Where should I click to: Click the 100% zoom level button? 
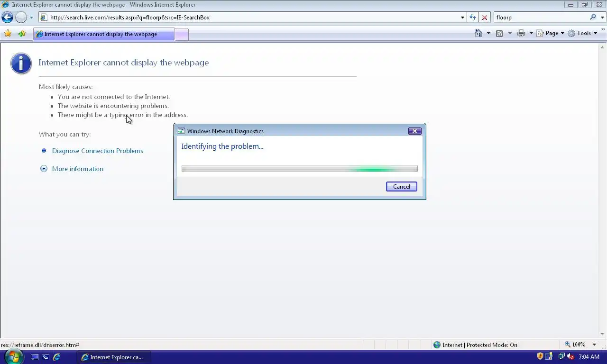575,345
